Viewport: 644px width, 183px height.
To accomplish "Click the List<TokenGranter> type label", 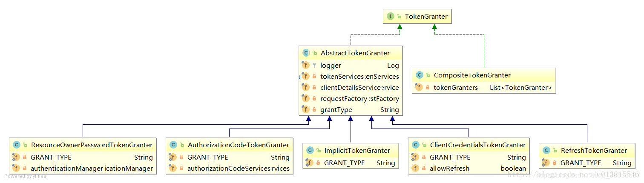I will (x=521, y=87).
